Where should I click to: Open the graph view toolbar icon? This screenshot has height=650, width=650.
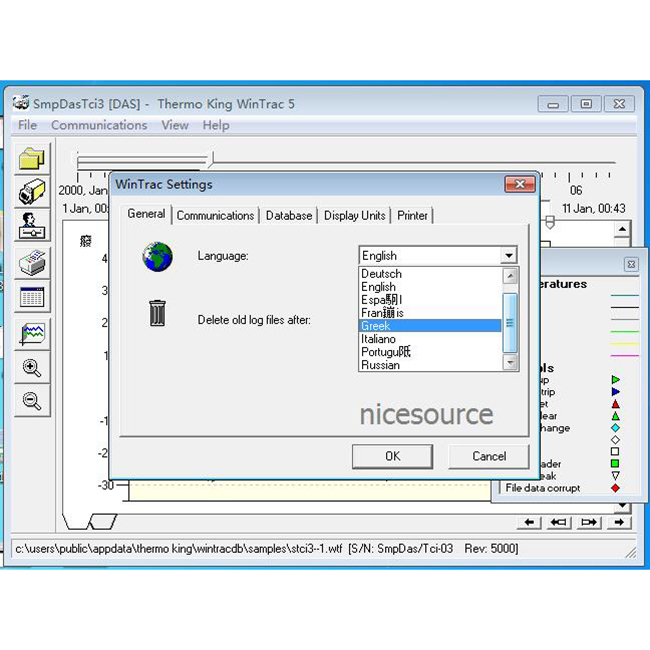click(x=32, y=334)
